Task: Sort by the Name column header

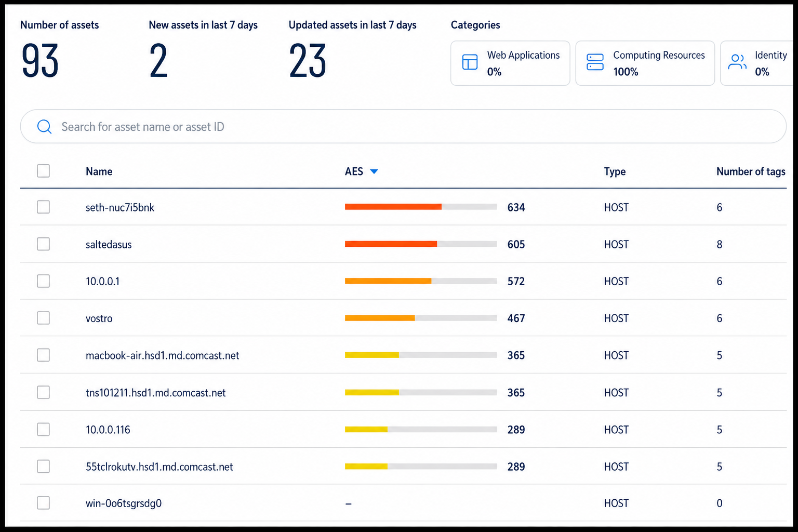Action: (99, 171)
